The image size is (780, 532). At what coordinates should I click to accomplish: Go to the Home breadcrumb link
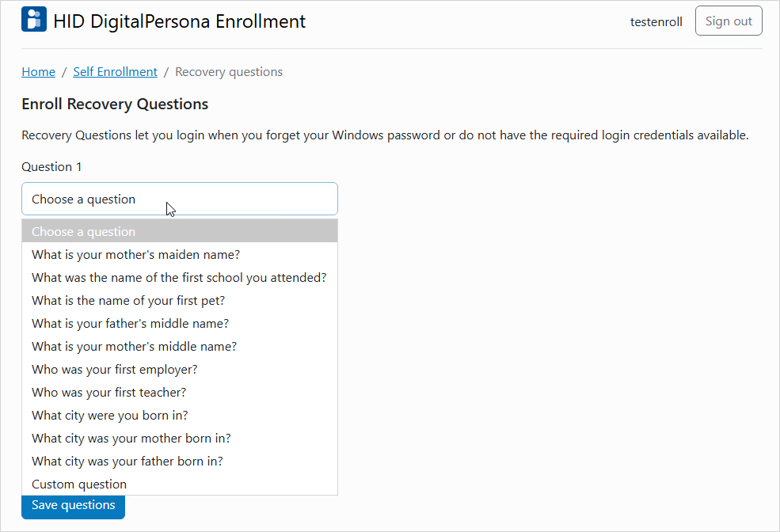(38, 72)
